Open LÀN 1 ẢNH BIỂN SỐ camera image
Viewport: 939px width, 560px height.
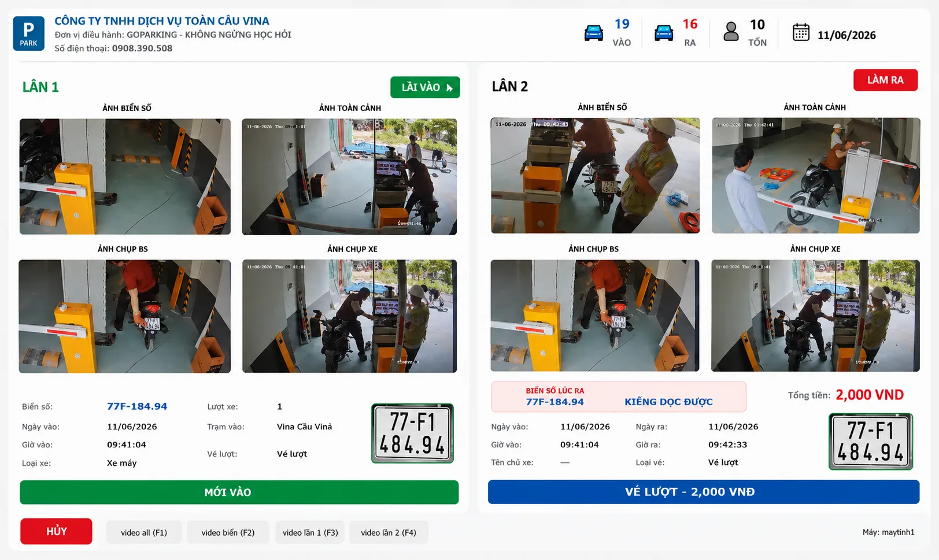[x=125, y=176]
